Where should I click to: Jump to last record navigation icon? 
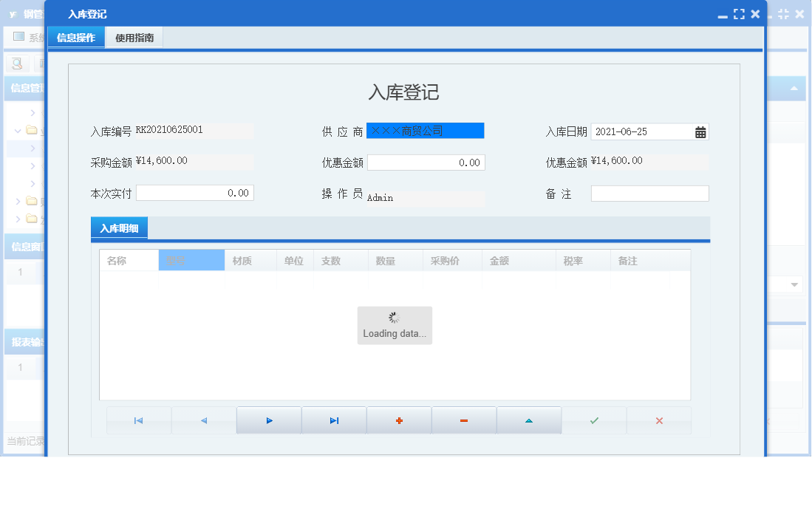tap(334, 420)
